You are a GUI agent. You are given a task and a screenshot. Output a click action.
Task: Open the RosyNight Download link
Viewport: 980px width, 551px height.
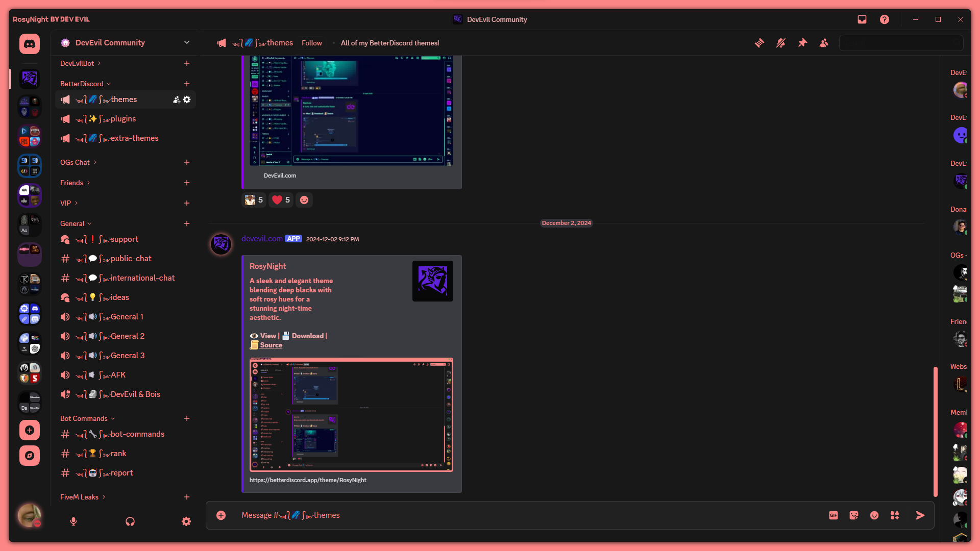pos(308,336)
